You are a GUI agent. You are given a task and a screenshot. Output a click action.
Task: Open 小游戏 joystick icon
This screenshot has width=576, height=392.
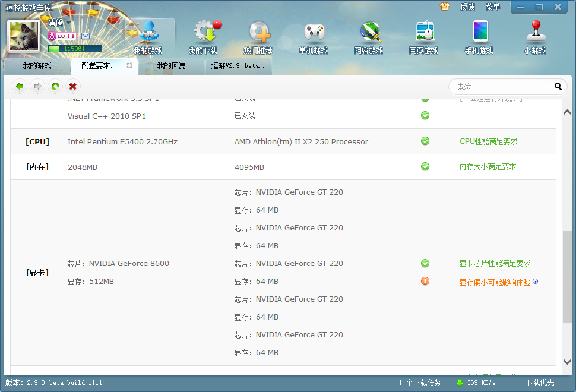(535, 38)
